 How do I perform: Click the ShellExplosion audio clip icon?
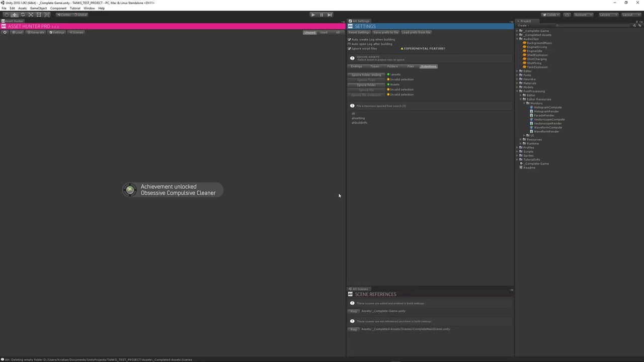click(524, 55)
